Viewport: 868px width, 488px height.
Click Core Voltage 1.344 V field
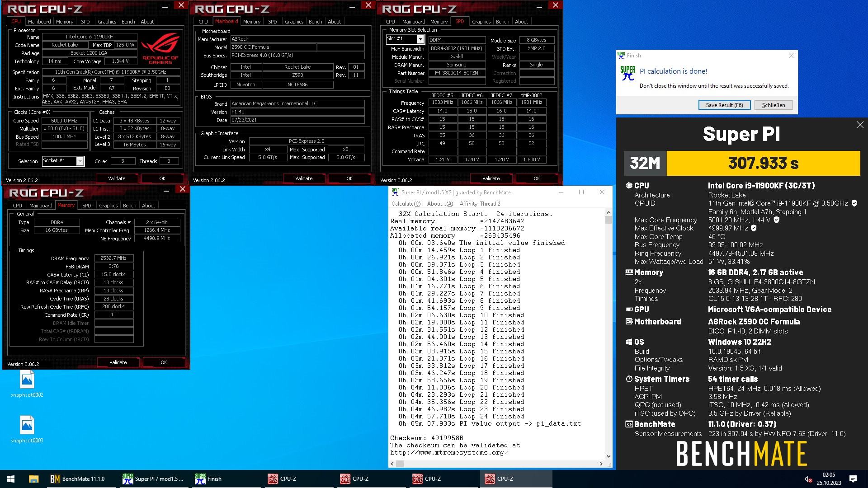tap(120, 61)
